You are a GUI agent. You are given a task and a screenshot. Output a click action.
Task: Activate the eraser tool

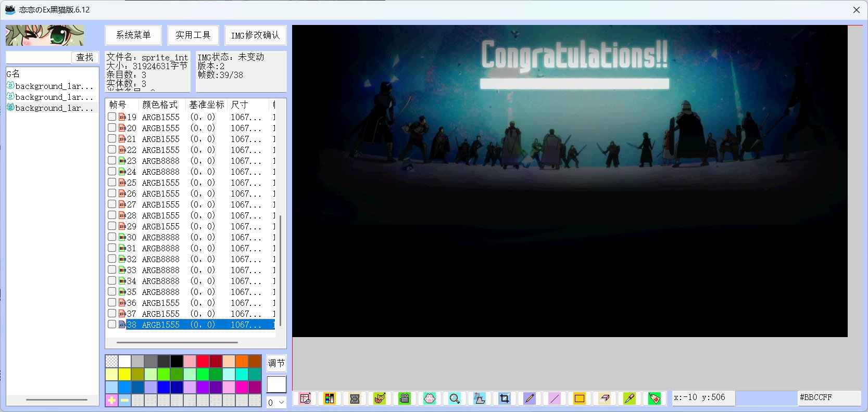(x=604, y=398)
